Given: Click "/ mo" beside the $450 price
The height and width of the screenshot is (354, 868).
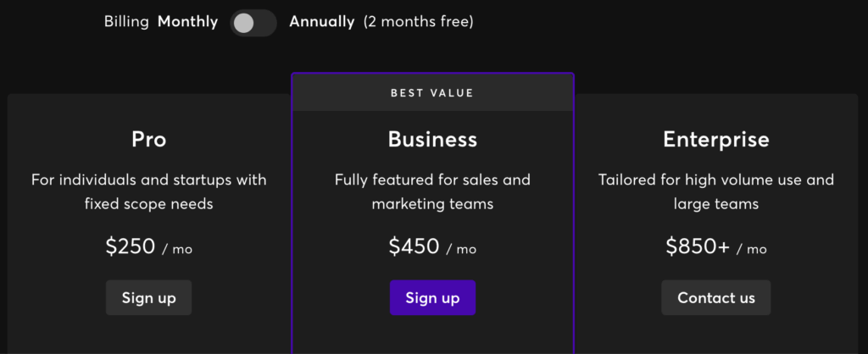Looking at the screenshot, I should click(461, 249).
